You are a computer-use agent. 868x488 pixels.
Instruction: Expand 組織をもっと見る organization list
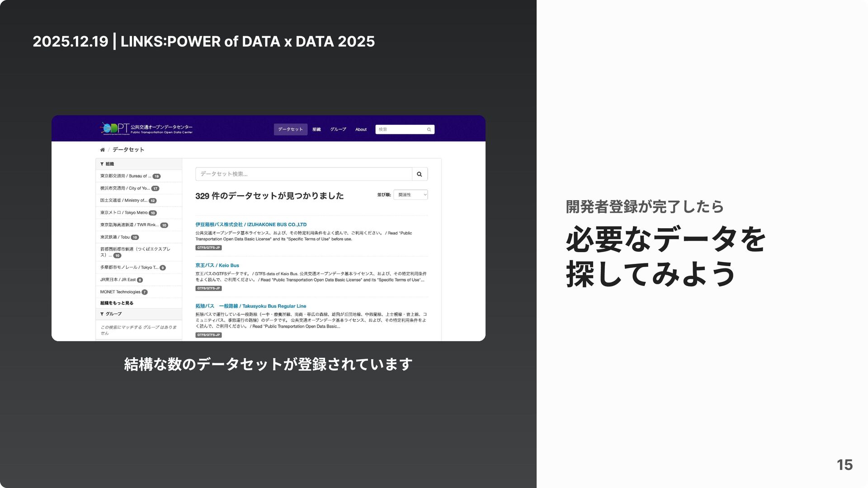(x=117, y=303)
